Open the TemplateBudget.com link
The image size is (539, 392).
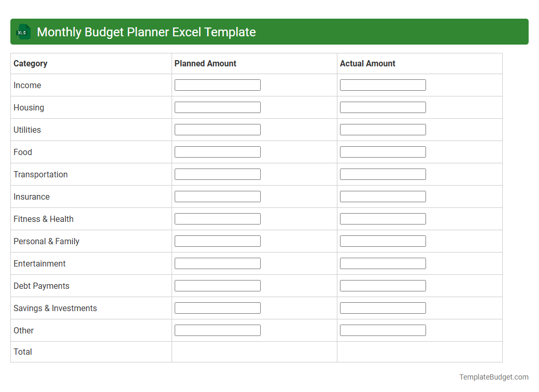click(494, 376)
